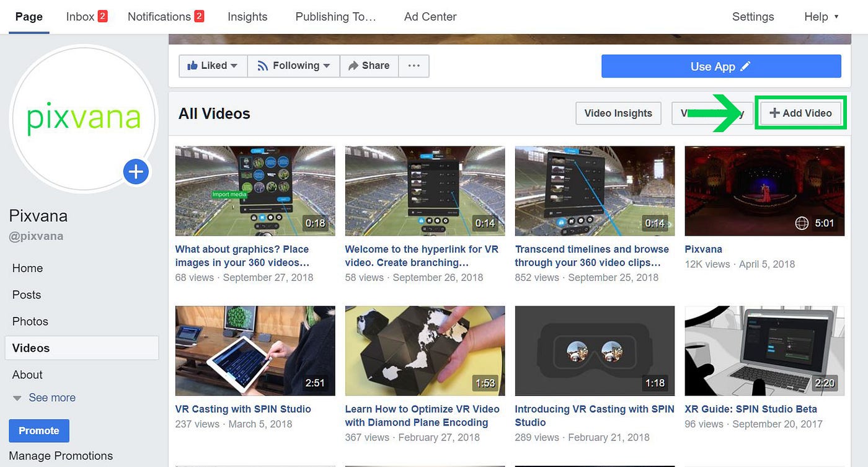Play the 'Transcend timelines' video thumbnail
This screenshot has width=868, height=467.
pos(595,191)
